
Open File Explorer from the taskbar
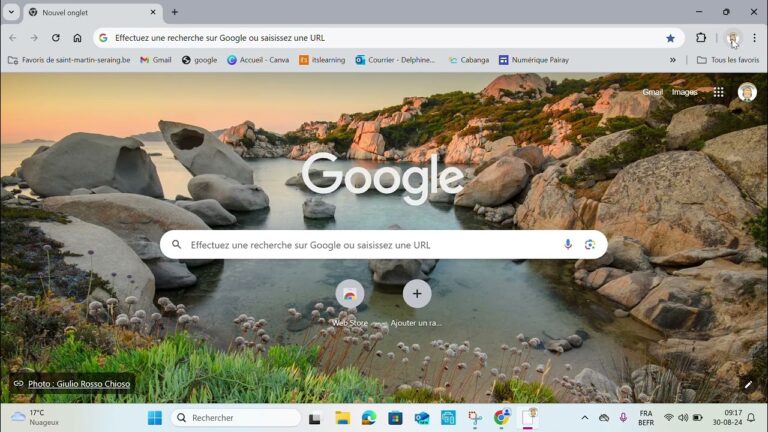pyautogui.click(x=342, y=418)
